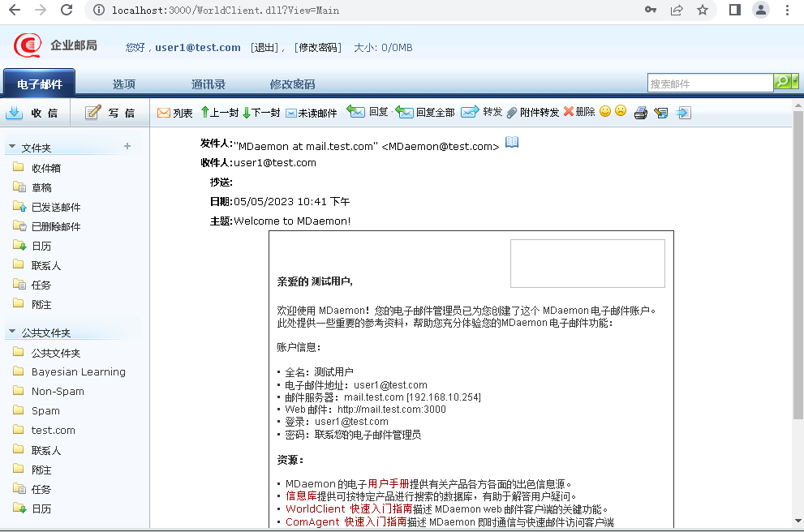
Task: Go to next message 下一封
Action: pos(261,113)
